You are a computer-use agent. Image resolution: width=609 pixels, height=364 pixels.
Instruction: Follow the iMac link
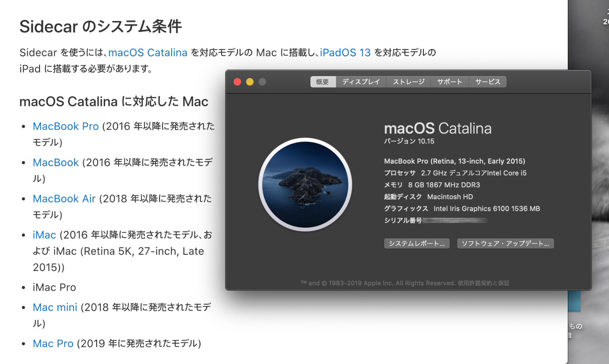tap(45, 235)
